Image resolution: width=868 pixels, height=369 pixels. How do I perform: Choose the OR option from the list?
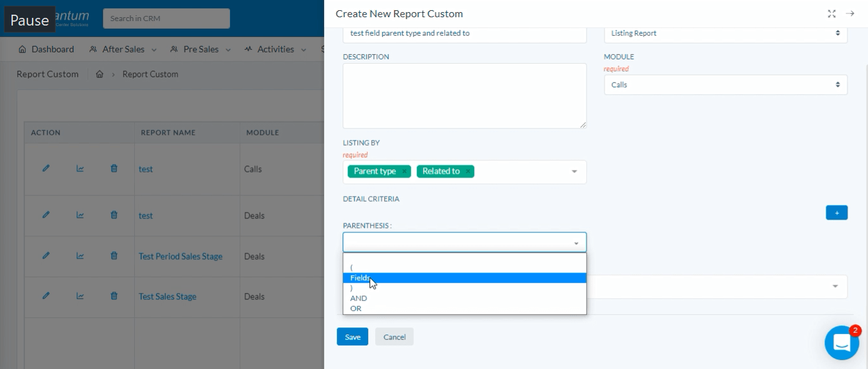(356, 308)
